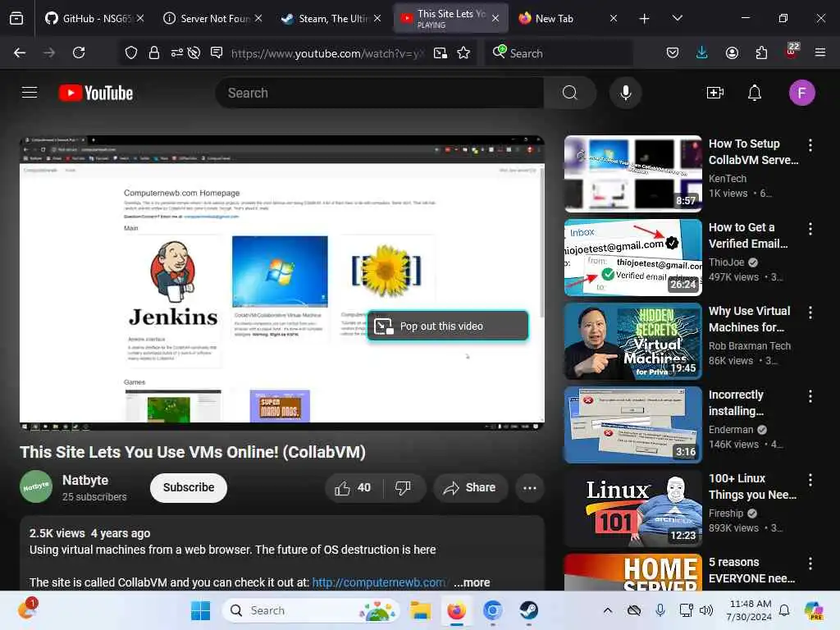Dislike the video with thumbs down
The width and height of the screenshot is (840, 630).
tap(403, 488)
